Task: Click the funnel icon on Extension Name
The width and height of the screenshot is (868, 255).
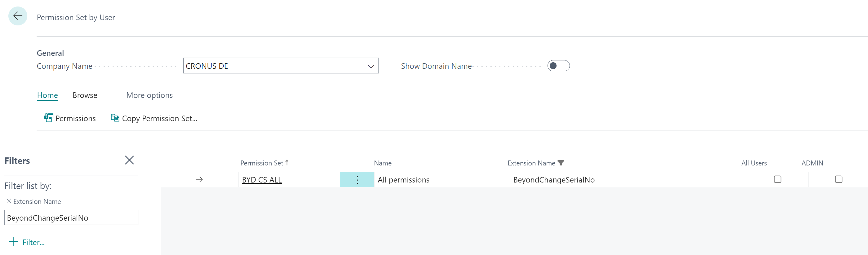Action: click(x=561, y=163)
